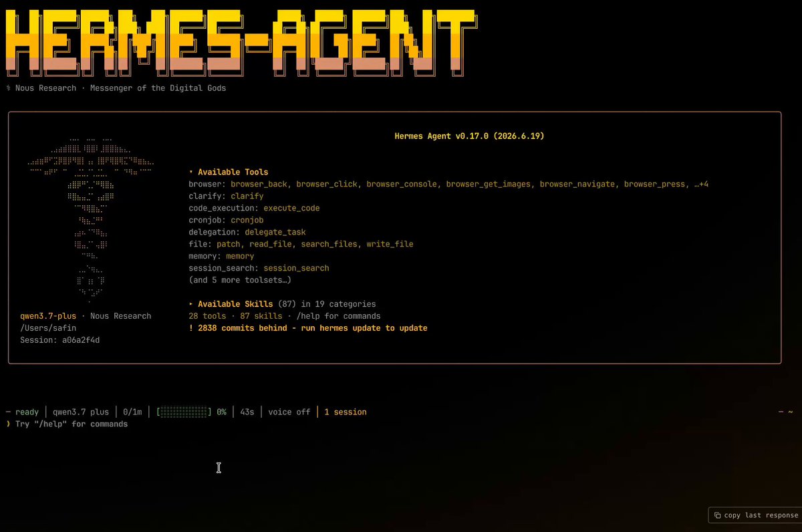Click the 'session_search' tool name in orange
The height and width of the screenshot is (532, 802).
coord(297,268)
